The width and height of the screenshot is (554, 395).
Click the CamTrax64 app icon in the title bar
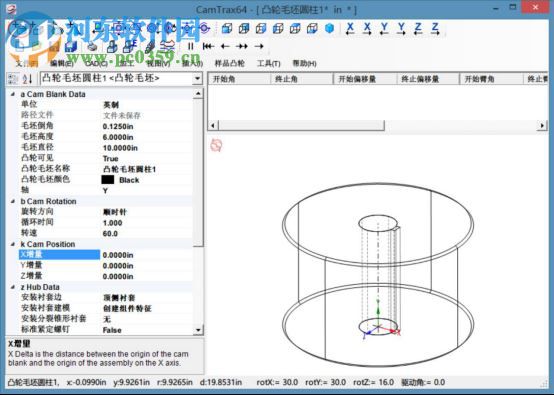tap(11, 9)
